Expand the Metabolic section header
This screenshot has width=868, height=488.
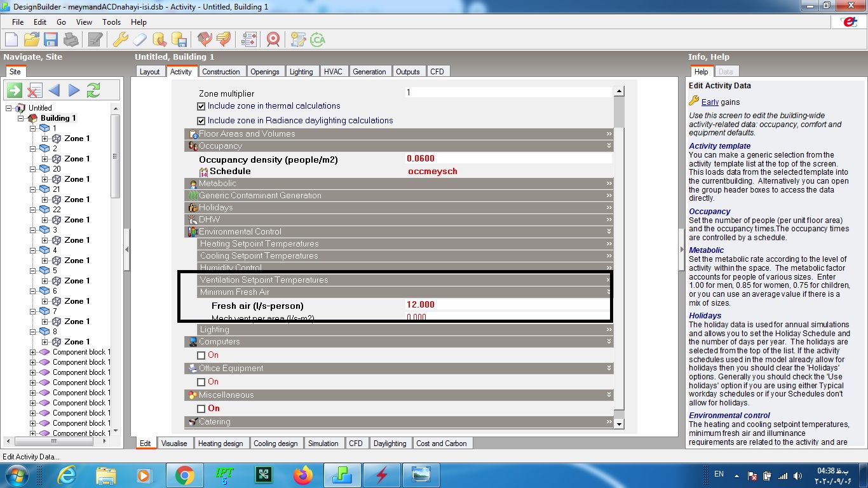(x=399, y=184)
